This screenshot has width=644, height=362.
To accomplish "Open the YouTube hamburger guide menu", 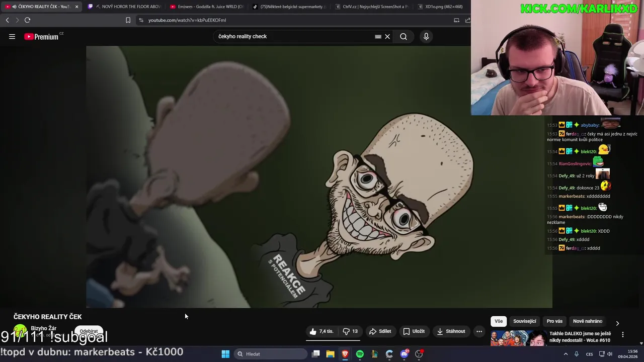I will 12,36.
